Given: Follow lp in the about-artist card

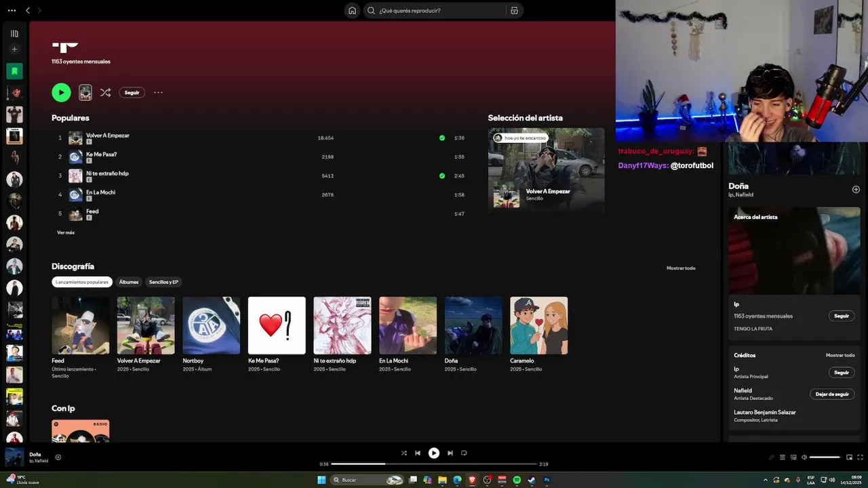Looking at the screenshot, I should 842,316.
